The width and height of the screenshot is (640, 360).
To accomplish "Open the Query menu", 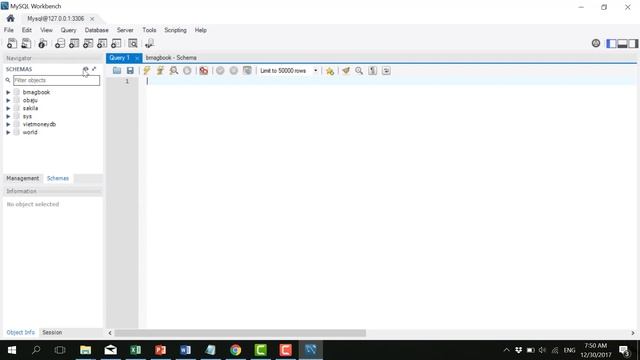I will (68, 30).
